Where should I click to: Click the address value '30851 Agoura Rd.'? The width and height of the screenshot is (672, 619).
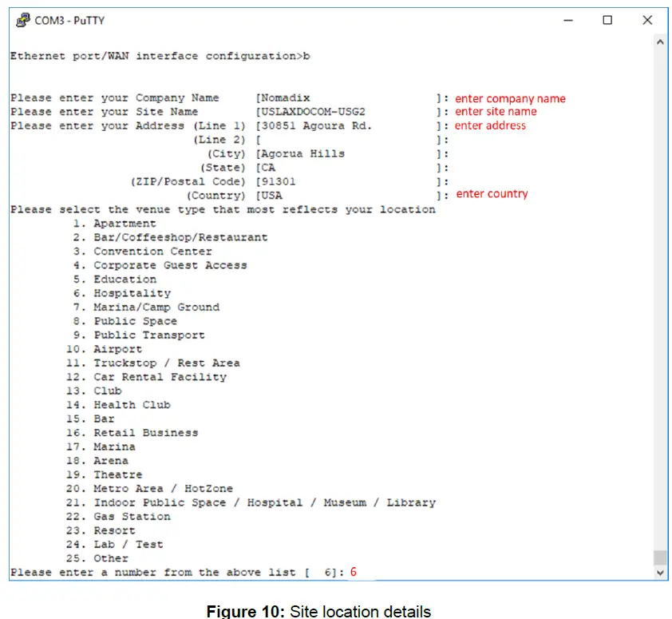coord(317,125)
